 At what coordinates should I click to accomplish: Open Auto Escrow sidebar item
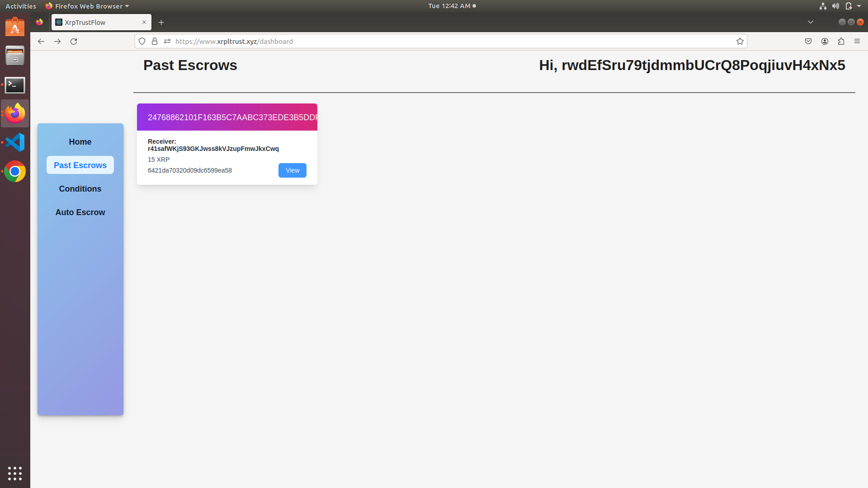click(x=80, y=212)
